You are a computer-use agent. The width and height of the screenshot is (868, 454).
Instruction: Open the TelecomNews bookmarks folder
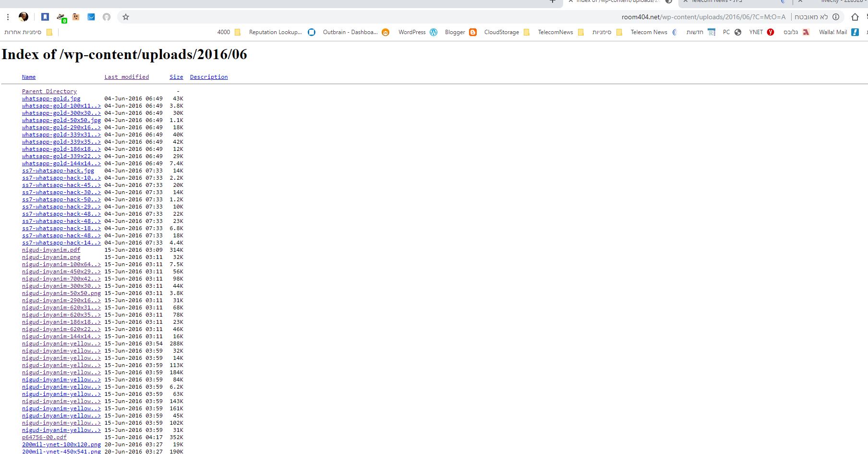[561, 32]
